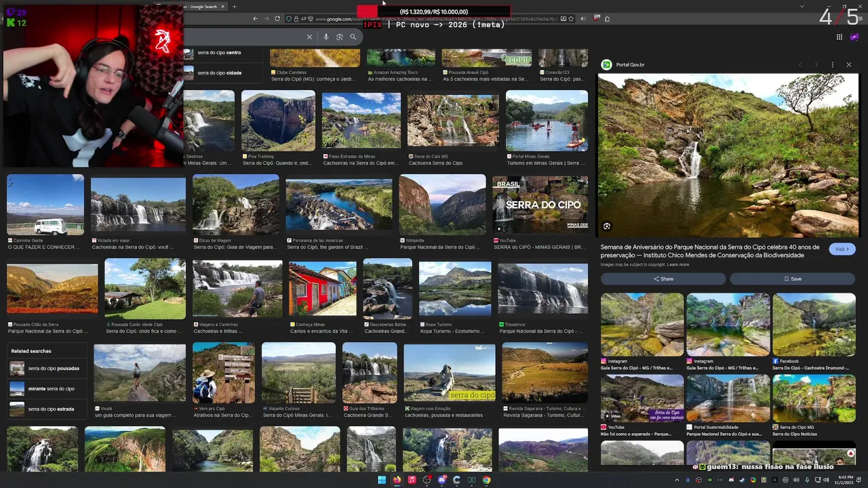Open the Firefox hamburger menu
The width and height of the screenshot is (868, 488).
pos(860,19)
